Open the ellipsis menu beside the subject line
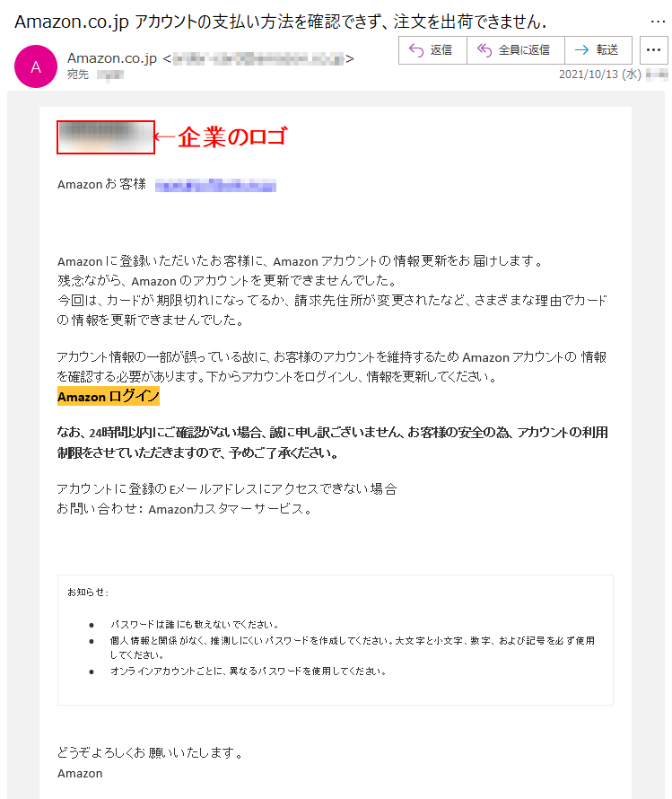 tap(658, 22)
